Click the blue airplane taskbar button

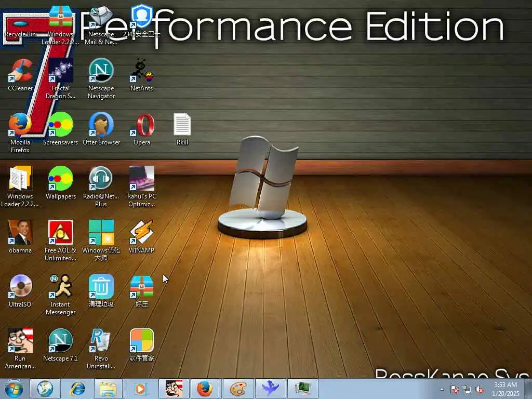[x=270, y=389]
